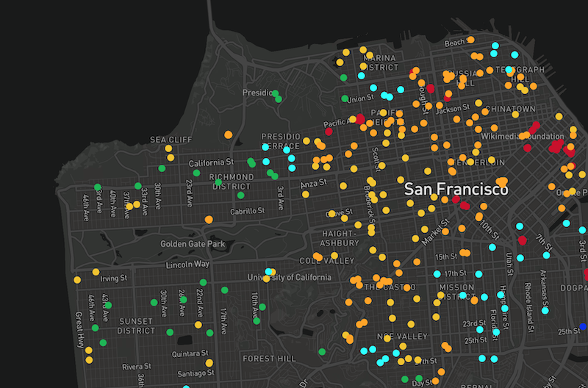588x388 pixels.
Task: Click the 22nd Ave label
Action: point(200,303)
